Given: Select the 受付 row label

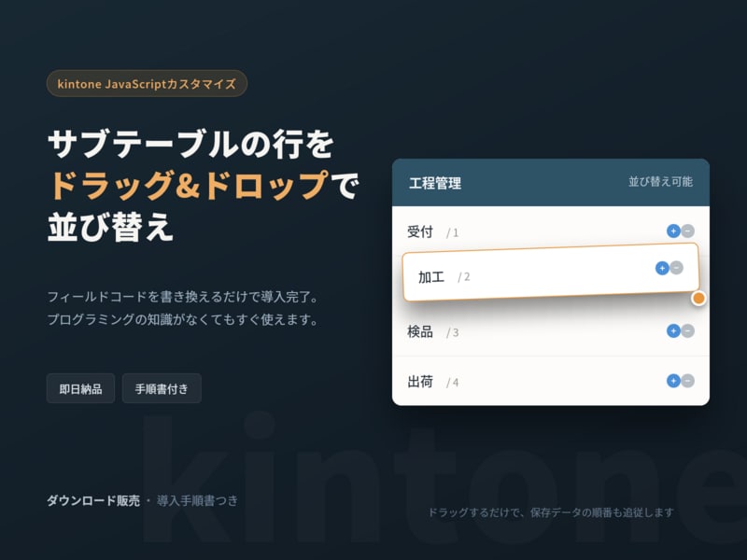Looking at the screenshot, I should 420,231.
